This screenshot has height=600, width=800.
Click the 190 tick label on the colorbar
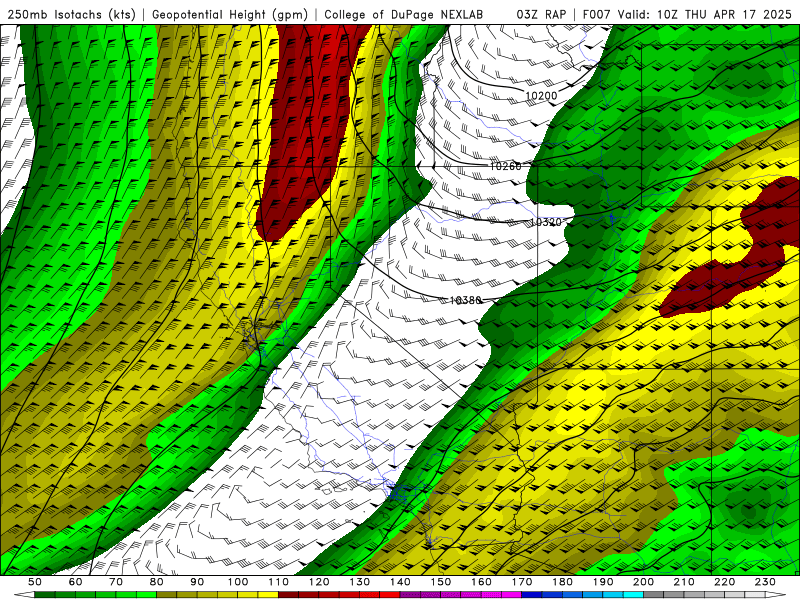603,582
